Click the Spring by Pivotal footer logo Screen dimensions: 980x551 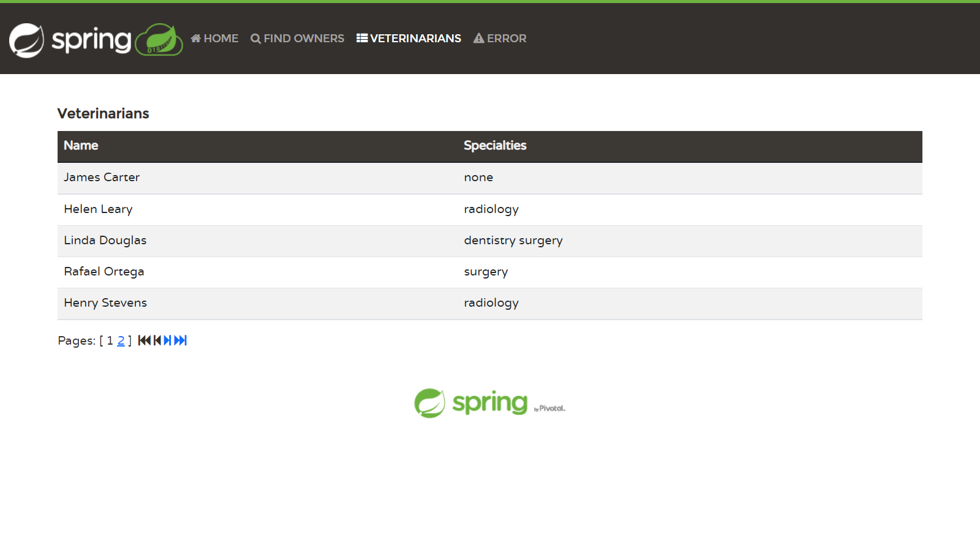click(x=489, y=403)
